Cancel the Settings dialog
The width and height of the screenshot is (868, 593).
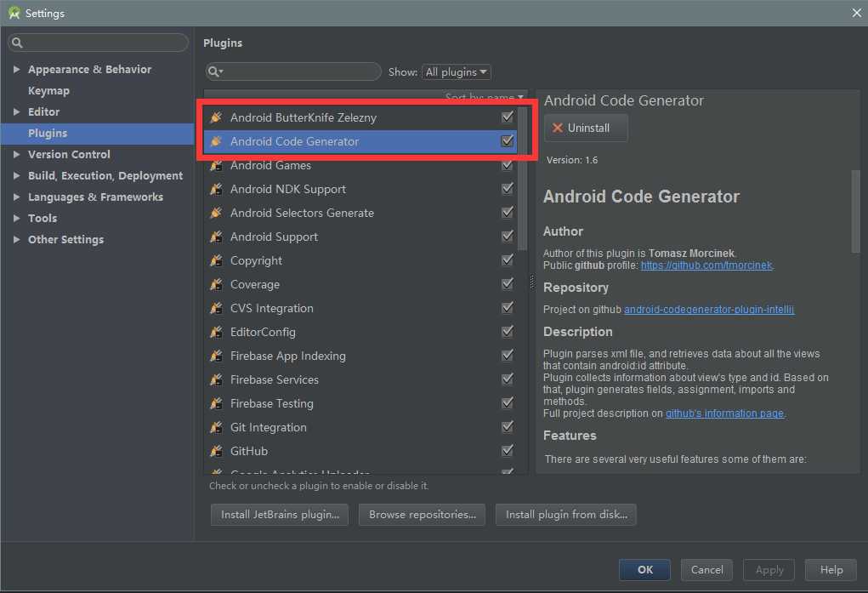[707, 570]
